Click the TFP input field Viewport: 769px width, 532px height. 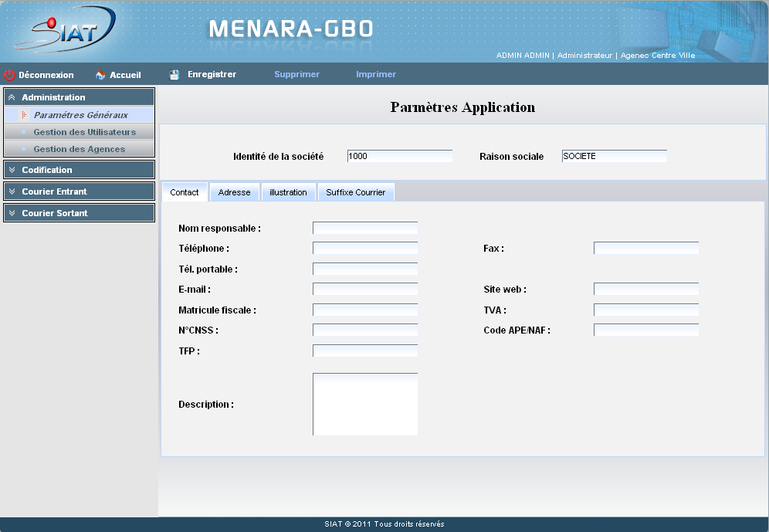[365, 351]
